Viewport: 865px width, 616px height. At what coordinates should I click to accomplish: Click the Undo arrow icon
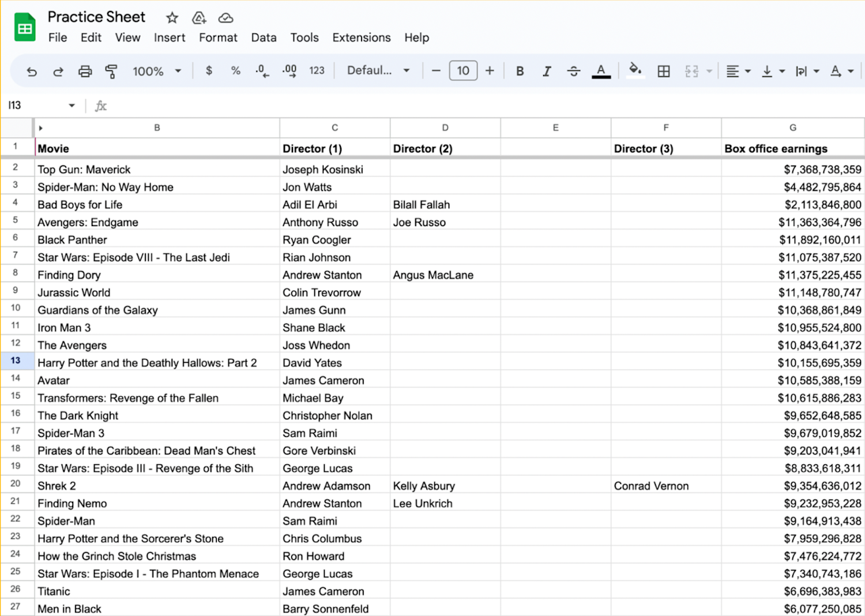pyautogui.click(x=32, y=72)
